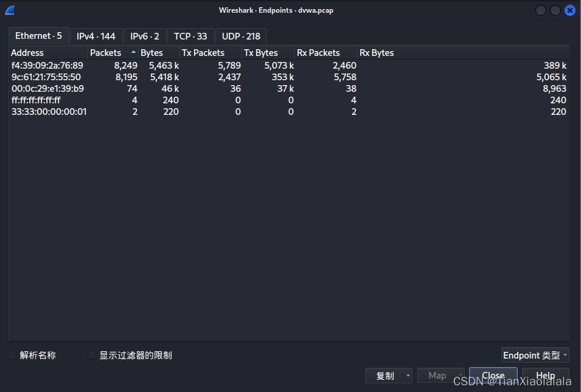Click the 74 packets cell
Viewport: 581px width, 392px height.
tap(132, 89)
